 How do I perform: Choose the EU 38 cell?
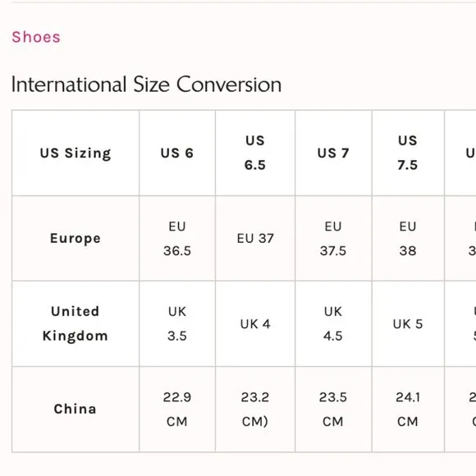coord(408,238)
